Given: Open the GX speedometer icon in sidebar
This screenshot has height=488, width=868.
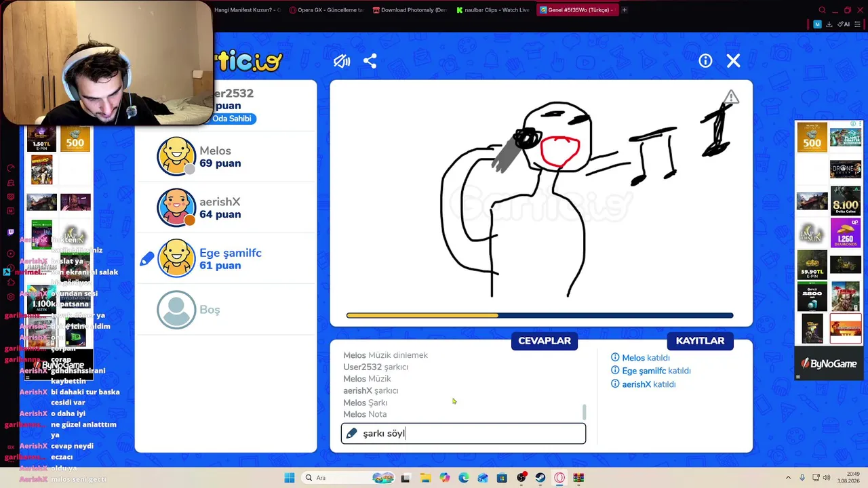Looking at the screenshot, I should pos(10,168).
